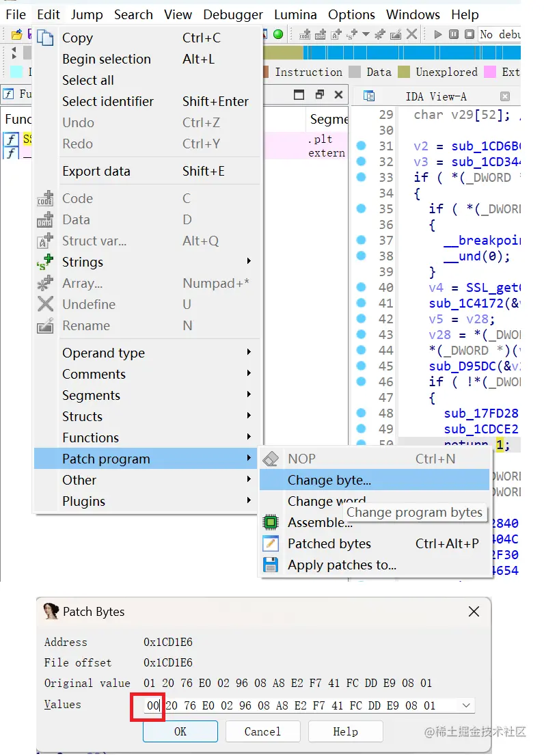Image resolution: width=544 pixels, height=756 pixels.
Task: Open the Debugger menu
Action: coord(233,14)
